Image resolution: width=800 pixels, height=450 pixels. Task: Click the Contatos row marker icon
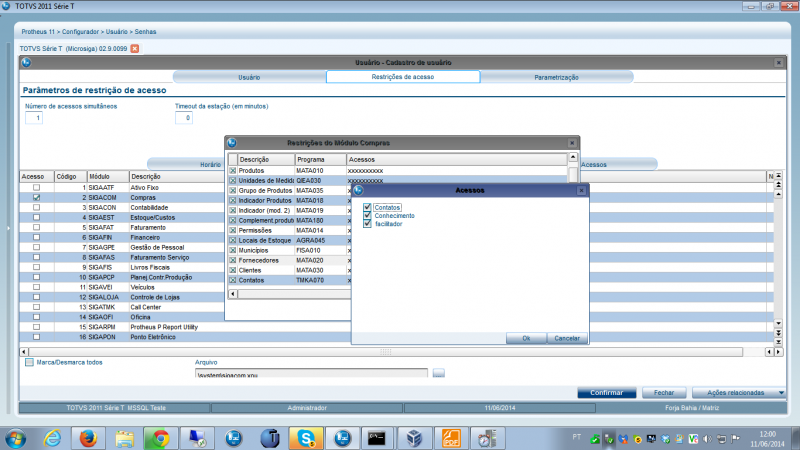pos(233,281)
